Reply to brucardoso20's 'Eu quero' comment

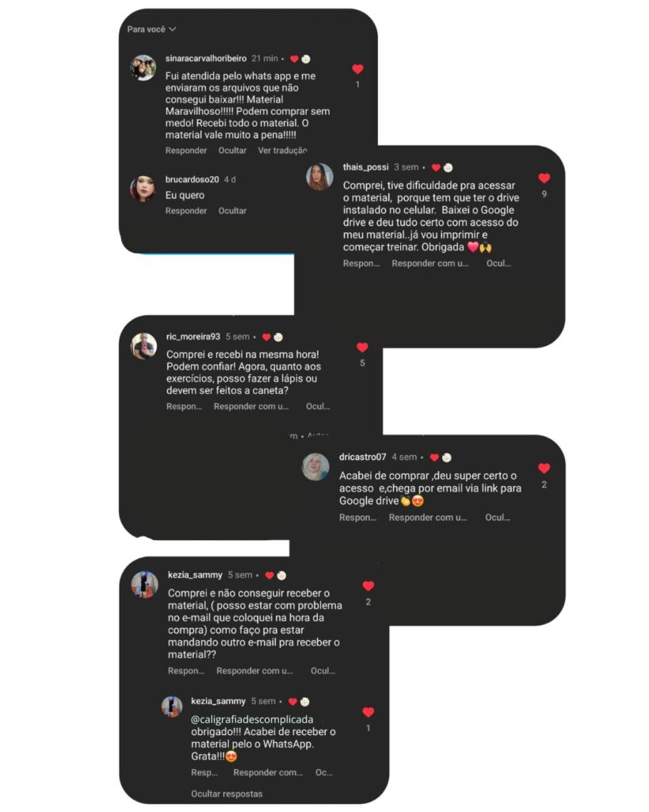pos(185,211)
